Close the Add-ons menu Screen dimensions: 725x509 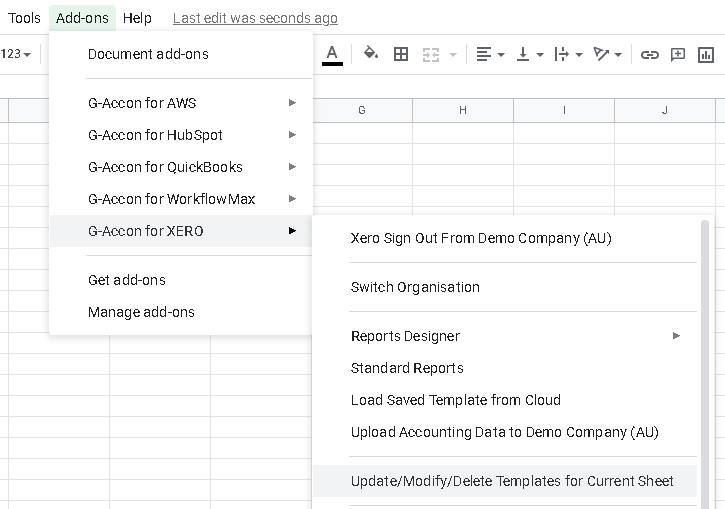(82, 18)
